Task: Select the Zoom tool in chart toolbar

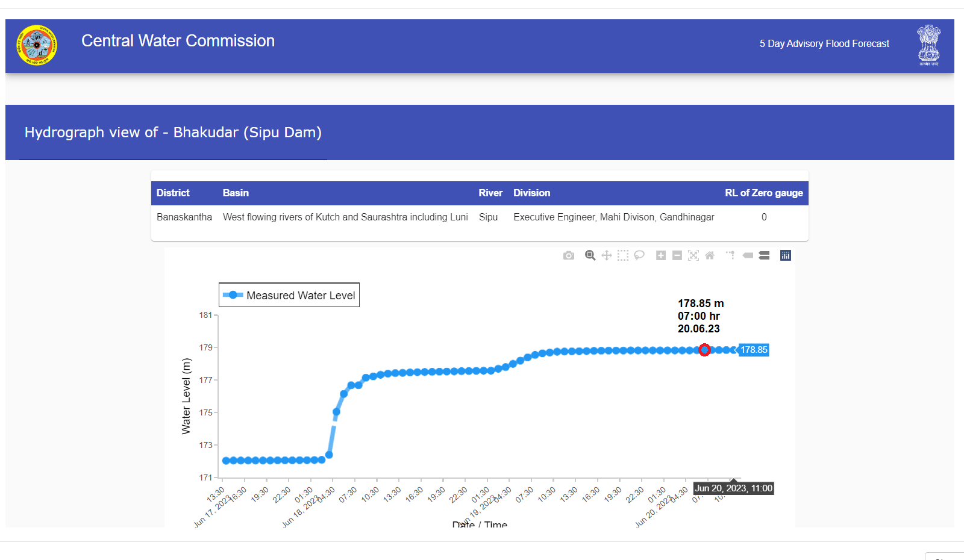Action: [590, 256]
